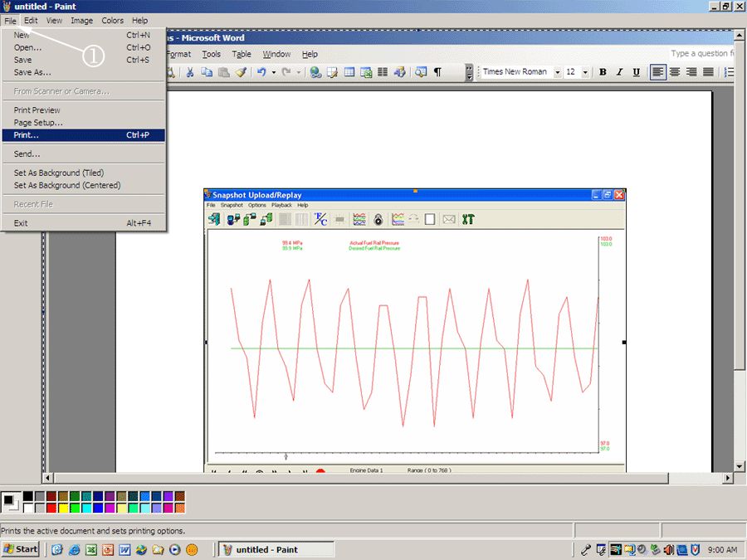Click the paragraph marks (¶) icon

tap(437, 72)
